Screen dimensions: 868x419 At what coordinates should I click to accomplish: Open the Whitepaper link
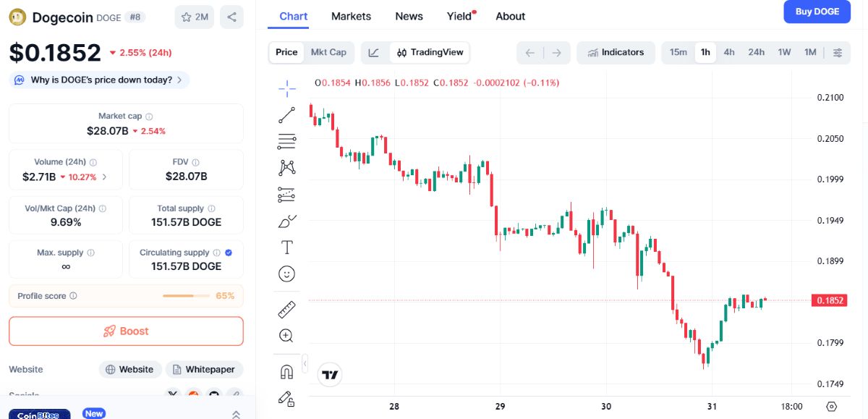click(x=205, y=369)
